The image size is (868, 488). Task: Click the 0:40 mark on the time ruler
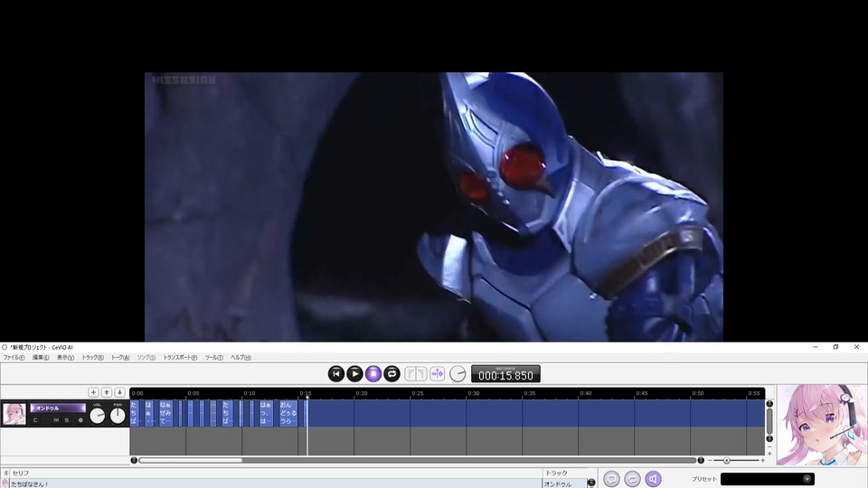[x=586, y=393]
